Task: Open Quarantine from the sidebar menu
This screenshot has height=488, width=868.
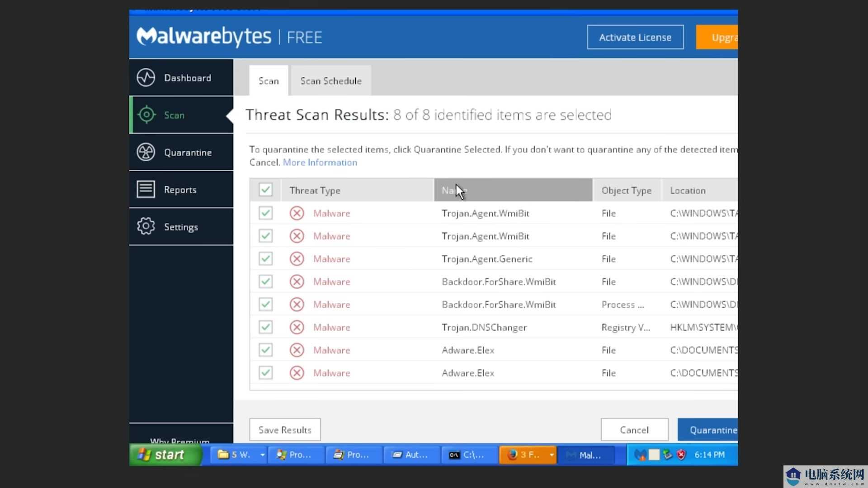Action: tap(181, 152)
